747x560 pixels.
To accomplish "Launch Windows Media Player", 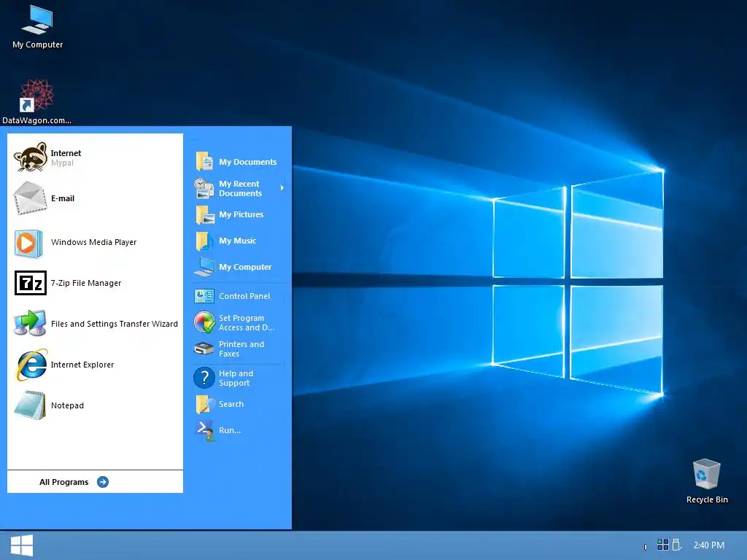I will [x=96, y=242].
